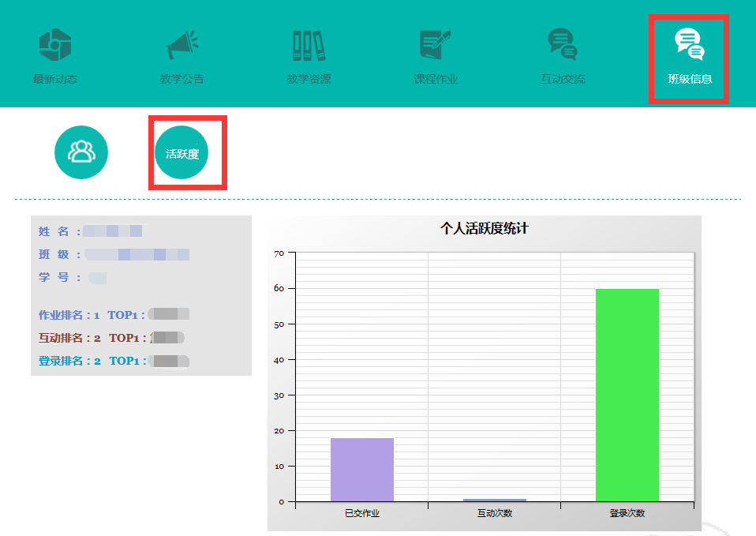This screenshot has width=756, height=536.
Task: Click the small 互动次数 bar
Action: [x=495, y=500]
